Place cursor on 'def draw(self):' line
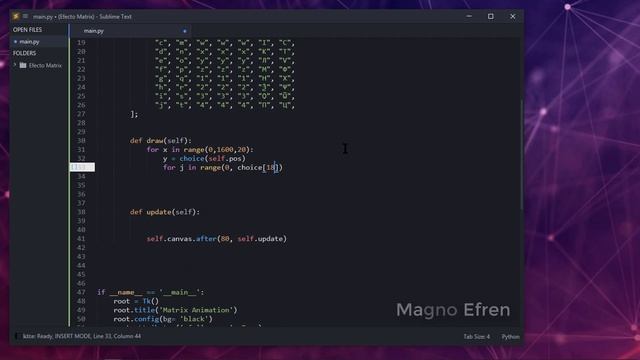The height and width of the screenshot is (360, 640). [160, 141]
